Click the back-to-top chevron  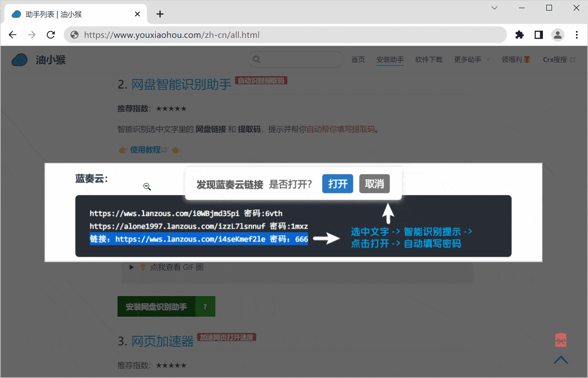coord(561,359)
